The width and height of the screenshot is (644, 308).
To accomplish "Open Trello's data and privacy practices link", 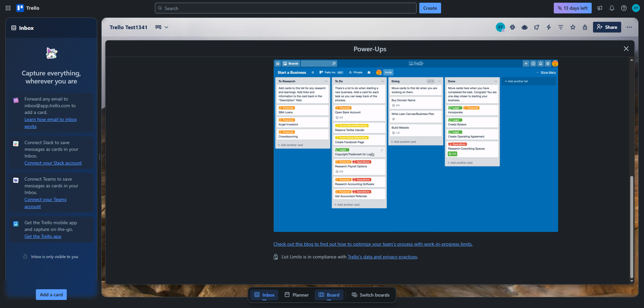I will (x=382, y=257).
